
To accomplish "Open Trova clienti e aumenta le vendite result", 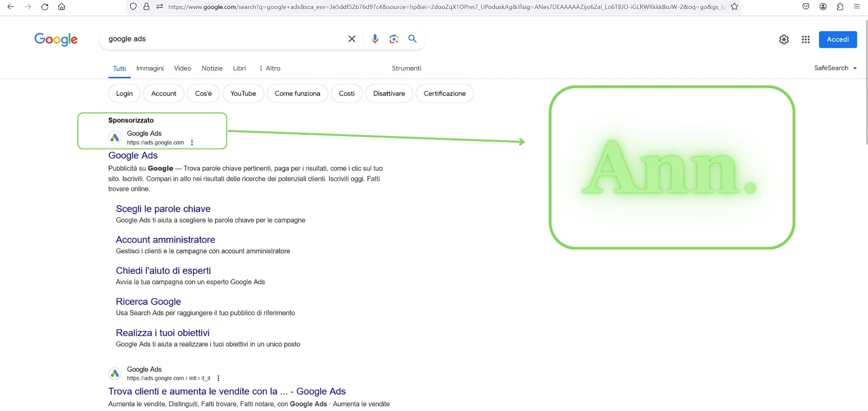I will click(227, 391).
